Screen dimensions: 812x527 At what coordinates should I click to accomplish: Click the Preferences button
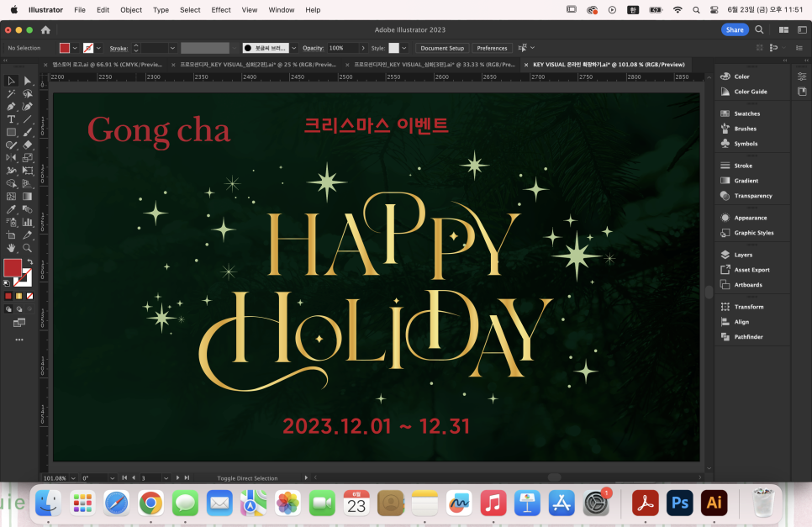point(492,48)
